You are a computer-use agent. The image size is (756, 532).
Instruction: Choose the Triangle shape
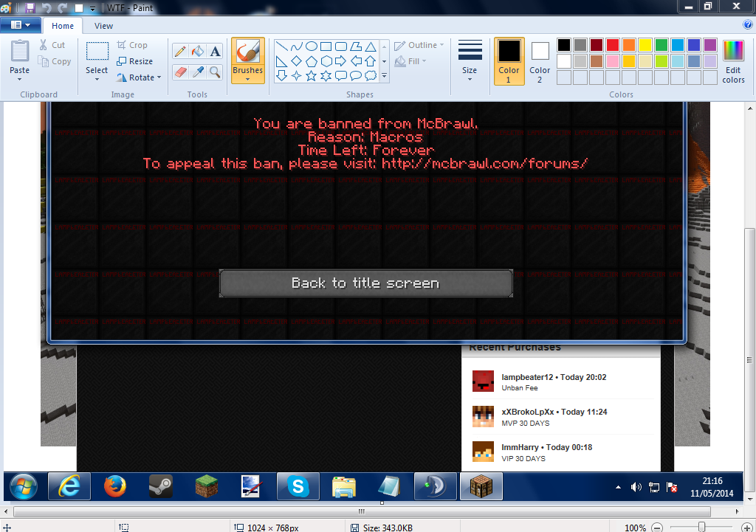pyautogui.click(x=371, y=46)
